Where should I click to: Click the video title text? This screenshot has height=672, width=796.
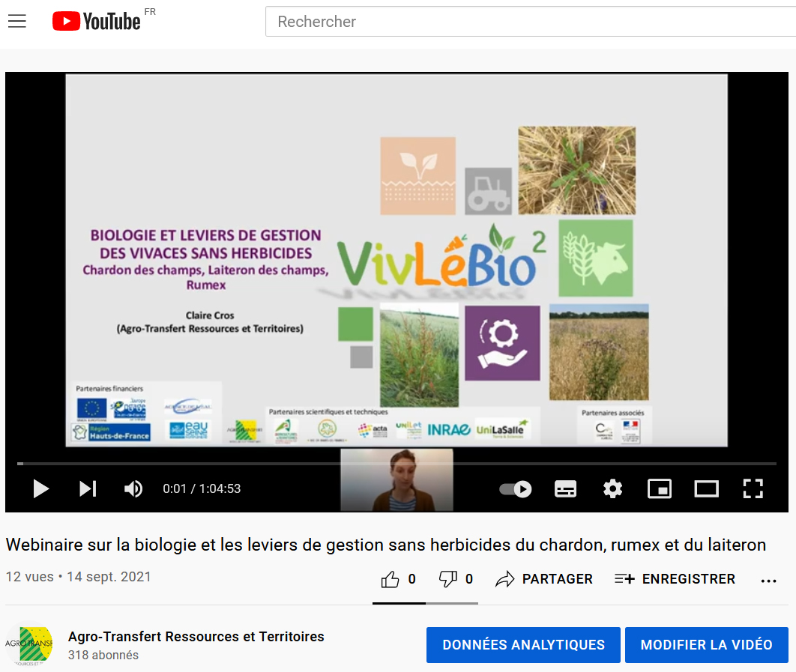(x=386, y=545)
